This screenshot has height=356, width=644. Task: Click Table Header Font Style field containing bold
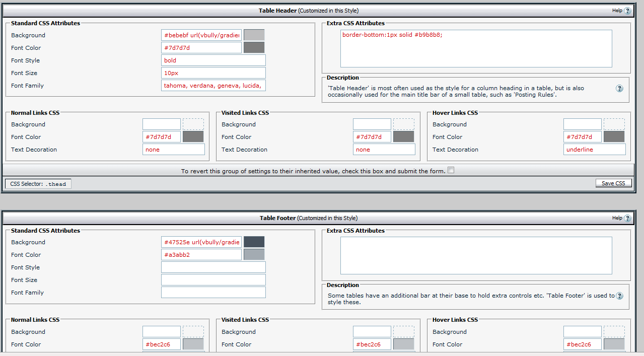pos(213,60)
